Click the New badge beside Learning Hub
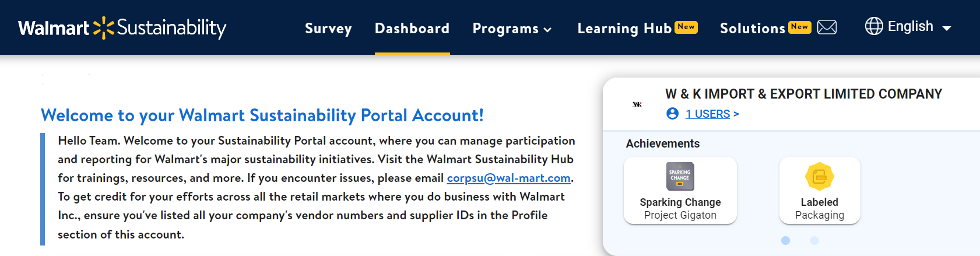 pos(686,27)
